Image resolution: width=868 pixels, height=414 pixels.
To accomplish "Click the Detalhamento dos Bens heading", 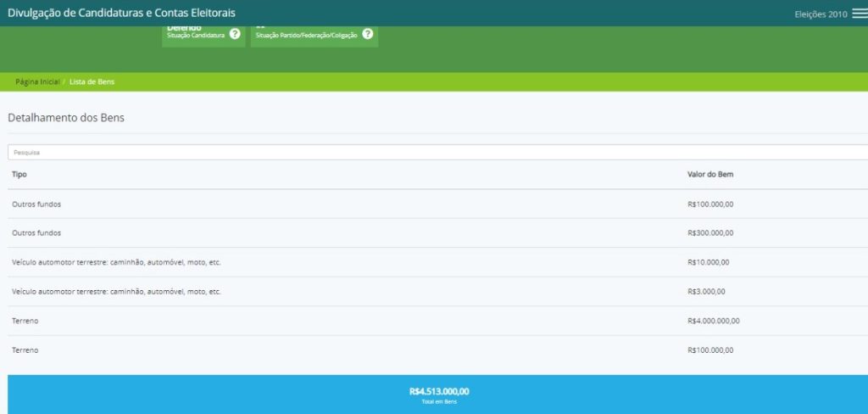I will 66,118.
